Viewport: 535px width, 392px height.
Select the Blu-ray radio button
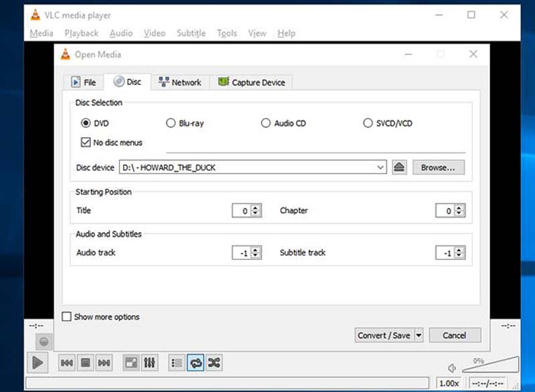[x=171, y=123]
